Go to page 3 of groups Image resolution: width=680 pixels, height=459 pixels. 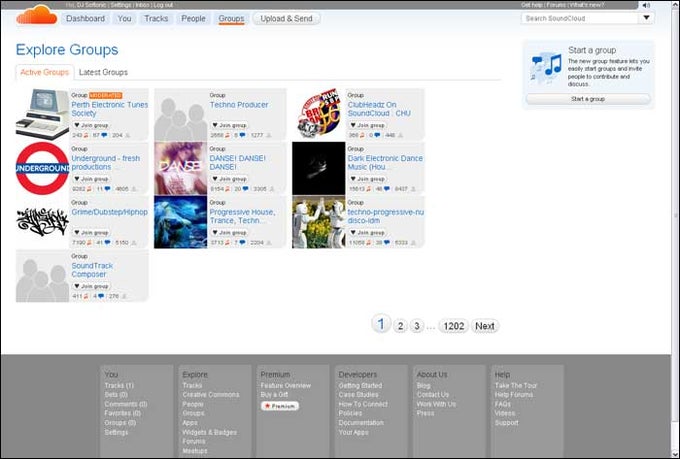pyautogui.click(x=417, y=326)
